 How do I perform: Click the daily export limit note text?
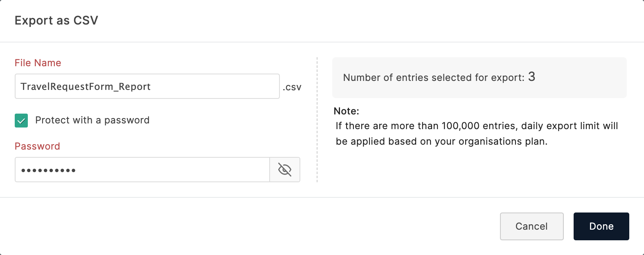[x=477, y=126]
